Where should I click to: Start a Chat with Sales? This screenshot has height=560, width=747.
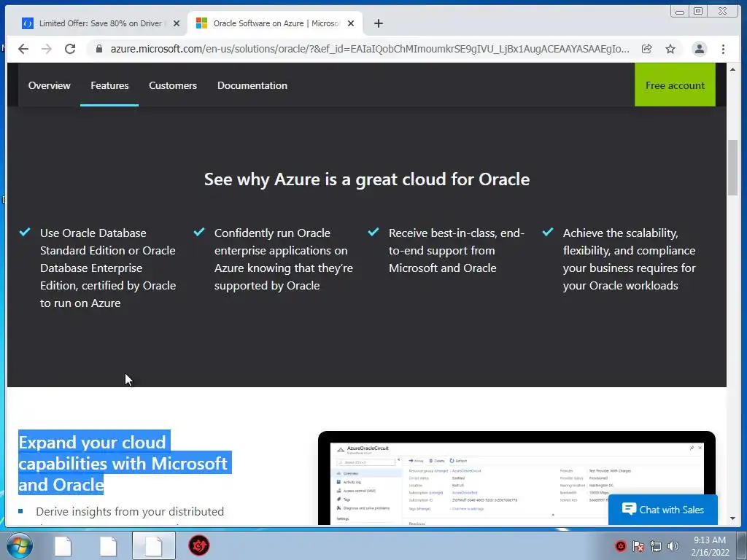[663, 510]
